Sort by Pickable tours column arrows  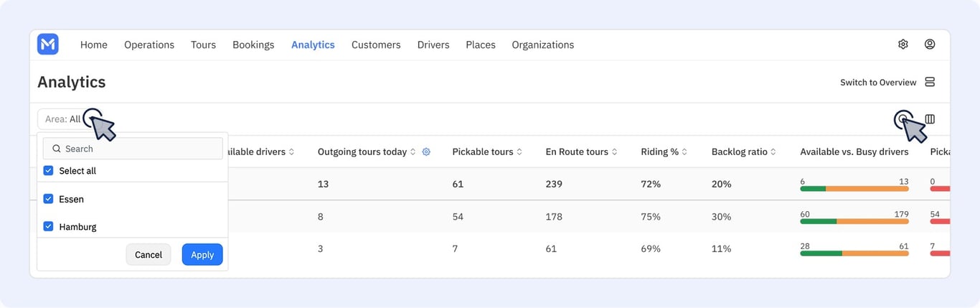point(519,152)
